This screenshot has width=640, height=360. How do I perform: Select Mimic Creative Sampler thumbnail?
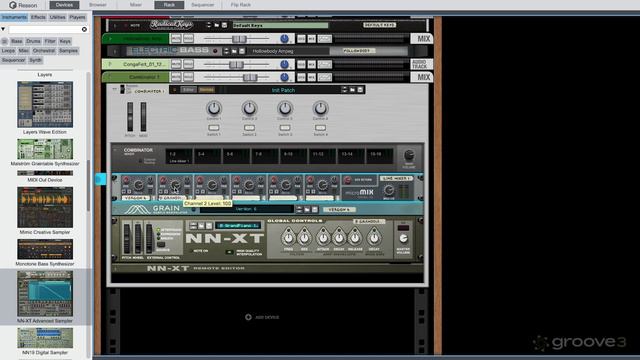point(45,207)
